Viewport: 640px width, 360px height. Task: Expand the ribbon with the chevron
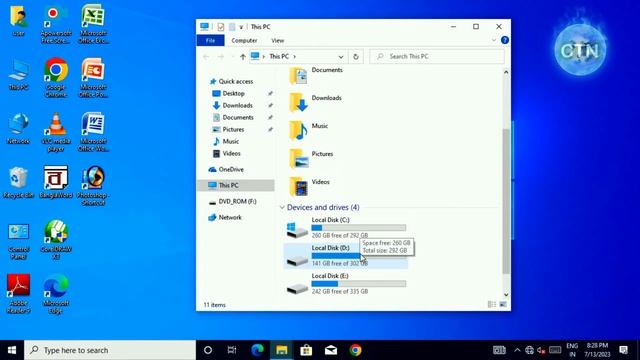[494, 40]
